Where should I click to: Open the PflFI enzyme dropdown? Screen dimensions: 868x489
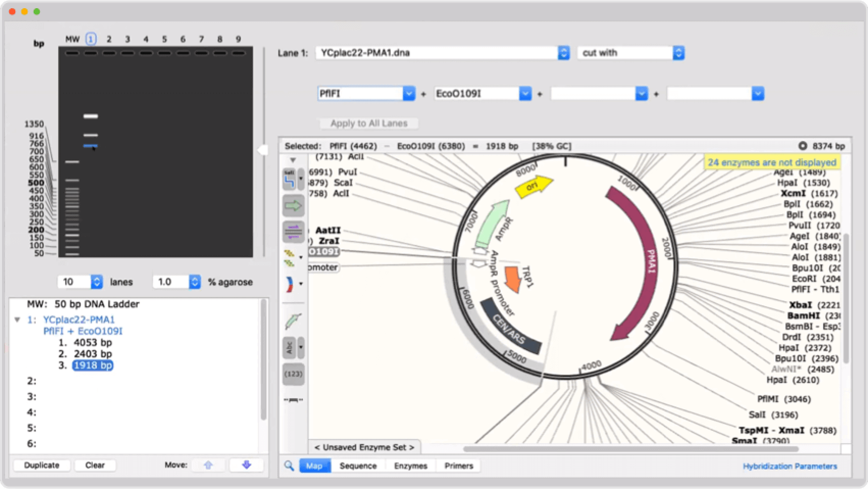pyautogui.click(x=409, y=93)
